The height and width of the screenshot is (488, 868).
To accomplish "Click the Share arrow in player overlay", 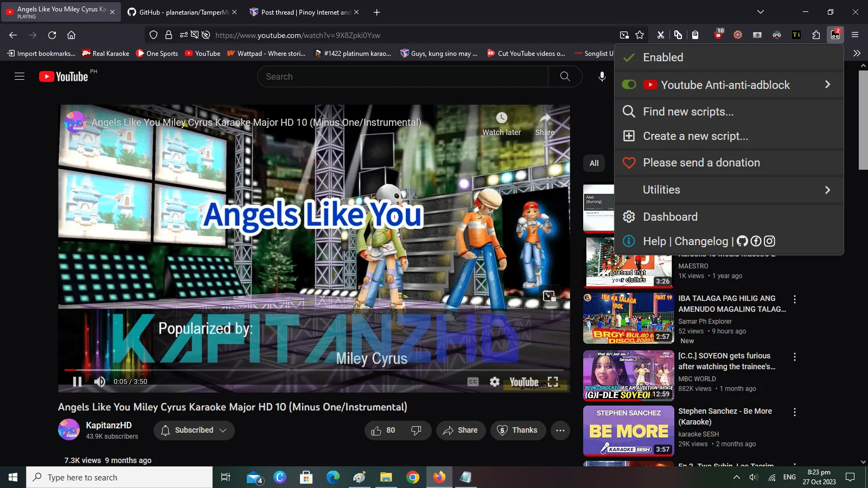I will pyautogui.click(x=545, y=124).
